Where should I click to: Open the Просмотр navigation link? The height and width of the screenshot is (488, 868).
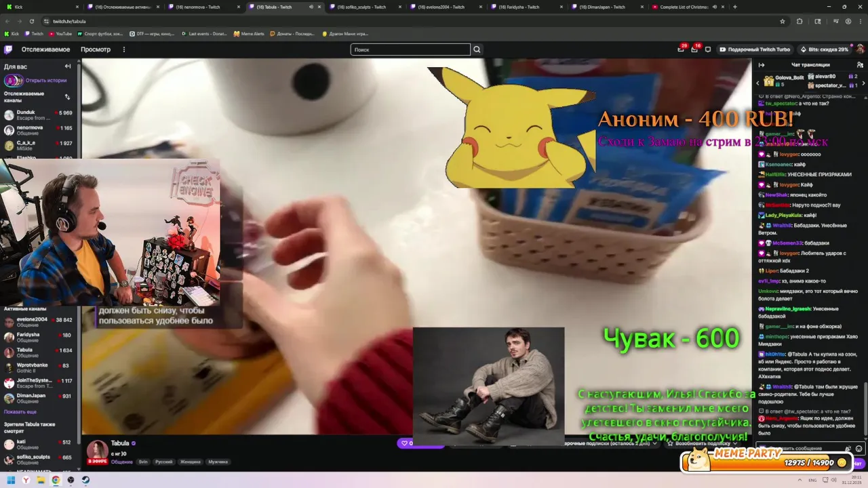tap(96, 49)
